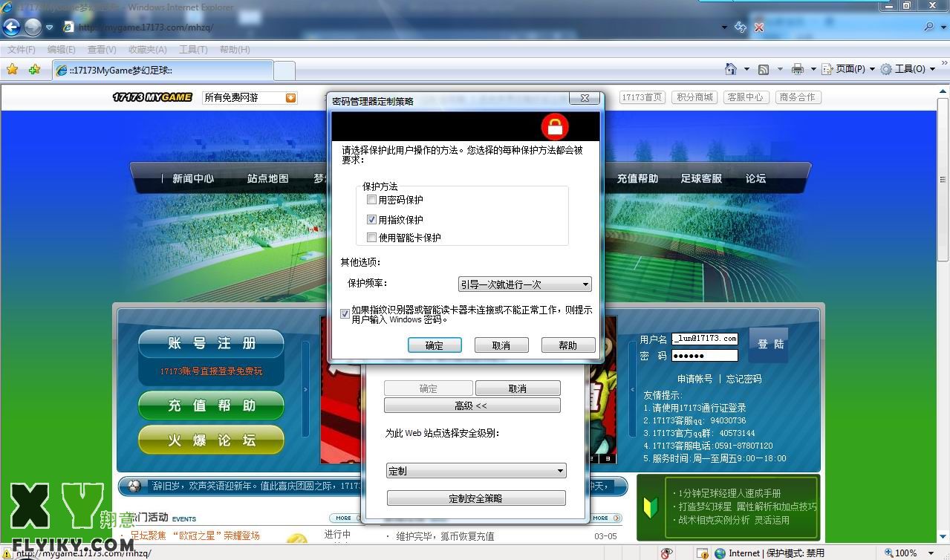Click the browser Forward arrow button
The width and height of the screenshot is (950, 560).
(33, 27)
